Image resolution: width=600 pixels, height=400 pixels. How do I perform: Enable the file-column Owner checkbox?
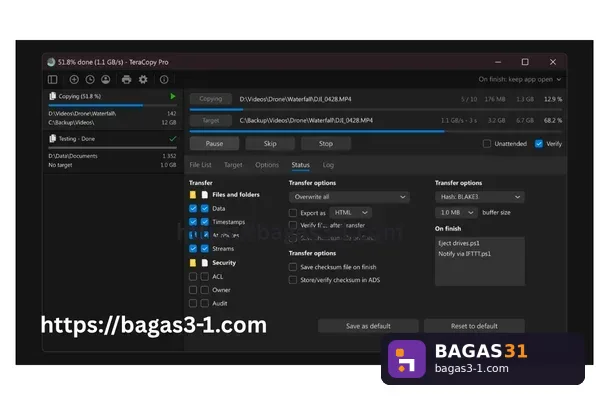[x=205, y=290]
